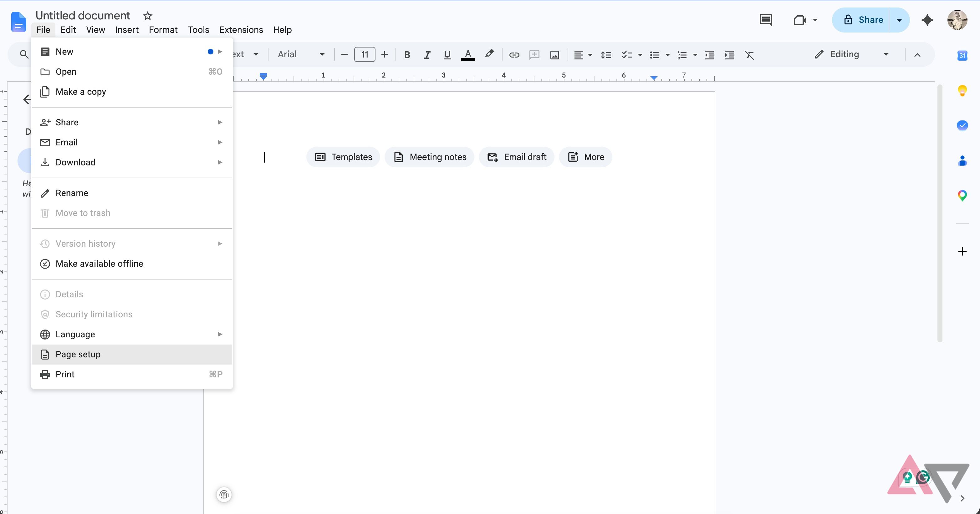Choose Rename in the File menu
This screenshot has height=514, width=980.
[x=132, y=193]
